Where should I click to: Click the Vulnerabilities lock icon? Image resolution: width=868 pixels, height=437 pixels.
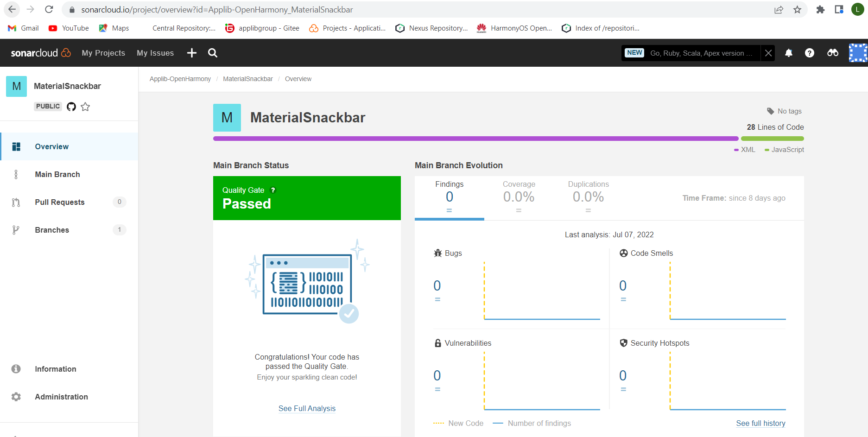438,343
